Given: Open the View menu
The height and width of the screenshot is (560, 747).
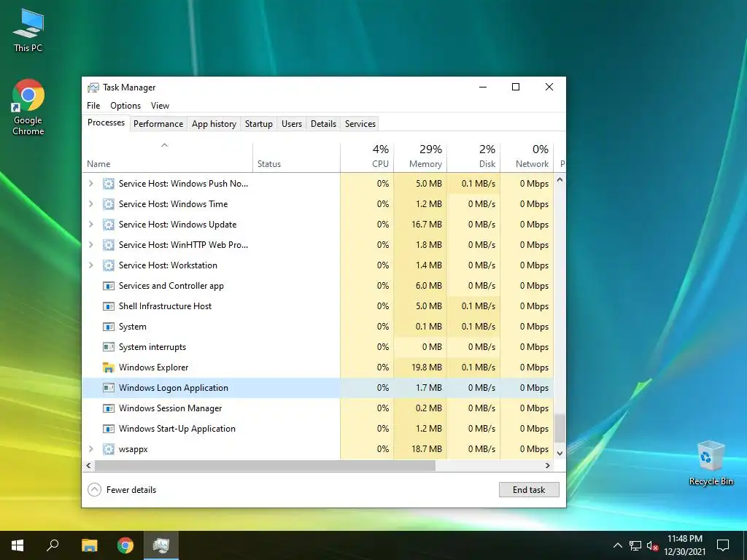Looking at the screenshot, I should (x=160, y=106).
